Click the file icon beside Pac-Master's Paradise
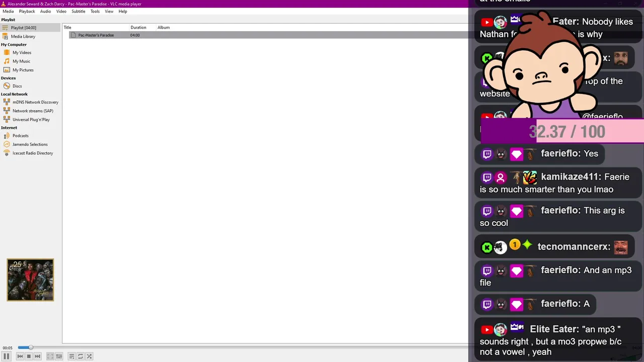644x362 pixels. tap(73, 35)
